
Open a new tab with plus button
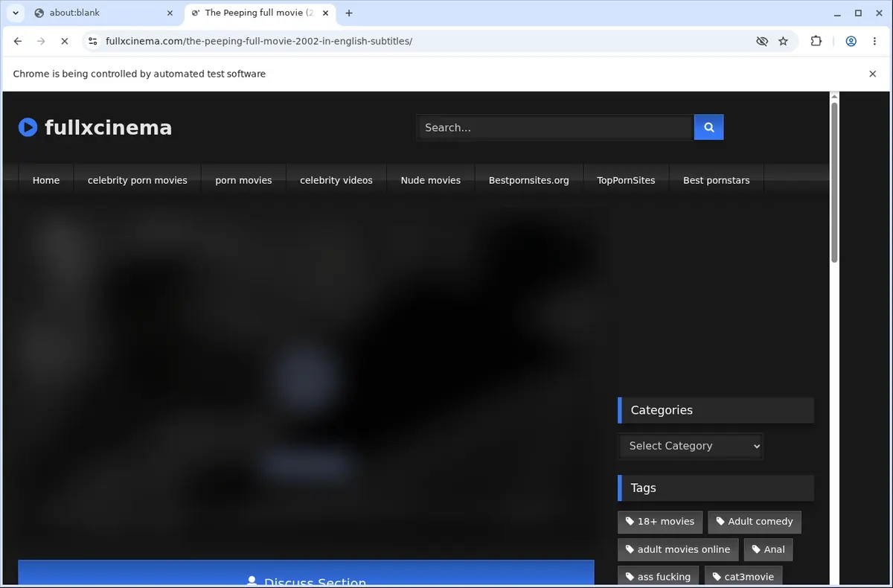click(349, 13)
